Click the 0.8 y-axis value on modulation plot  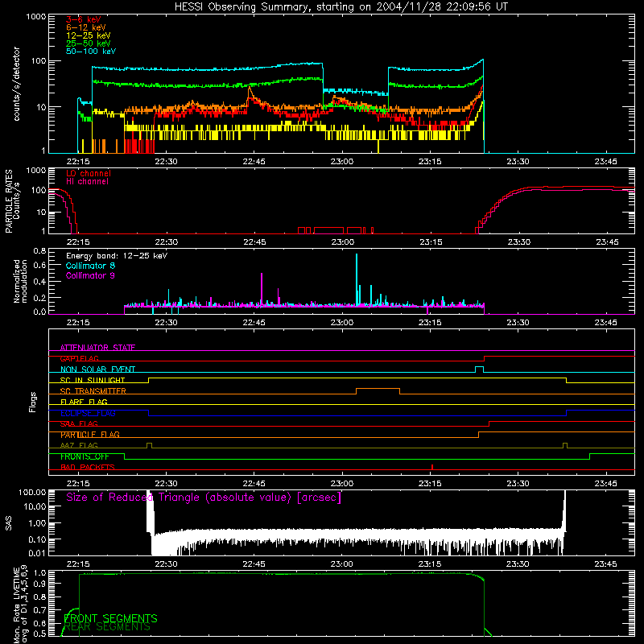[39, 250]
